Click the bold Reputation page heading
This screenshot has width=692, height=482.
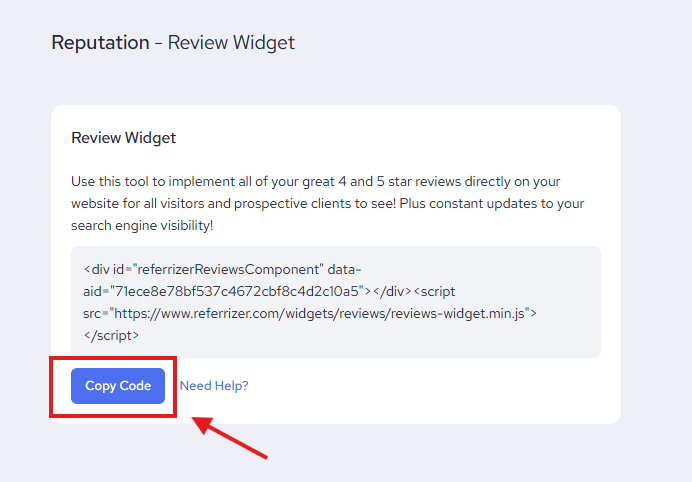point(99,43)
